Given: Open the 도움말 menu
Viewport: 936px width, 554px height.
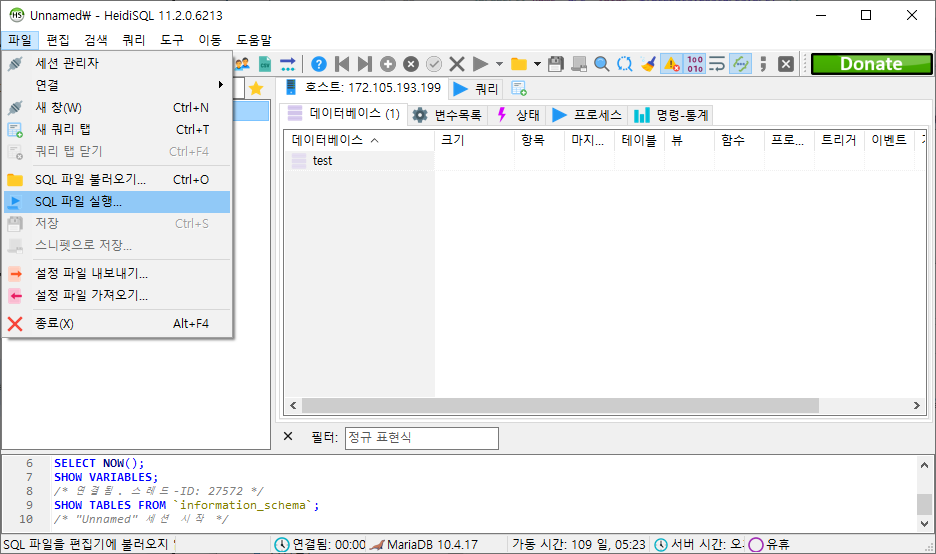Looking at the screenshot, I should pos(254,40).
